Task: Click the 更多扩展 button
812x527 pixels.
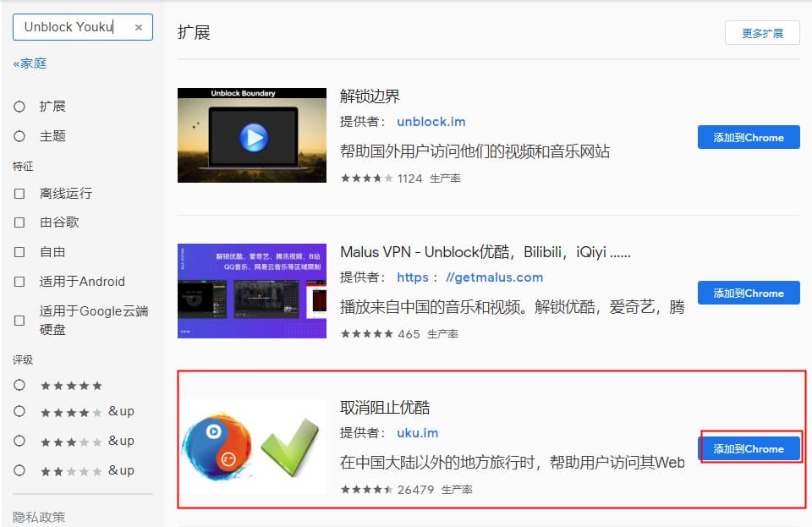Action: (x=762, y=33)
